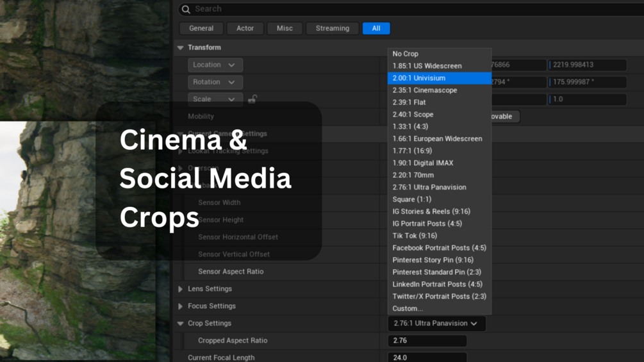Edit Location Z value 2219.998413

(588, 65)
